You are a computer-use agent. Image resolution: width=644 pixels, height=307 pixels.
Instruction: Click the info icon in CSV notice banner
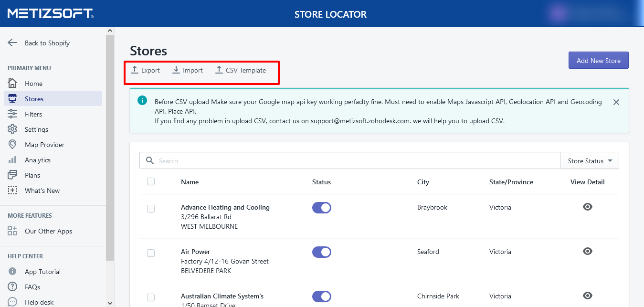(142, 100)
